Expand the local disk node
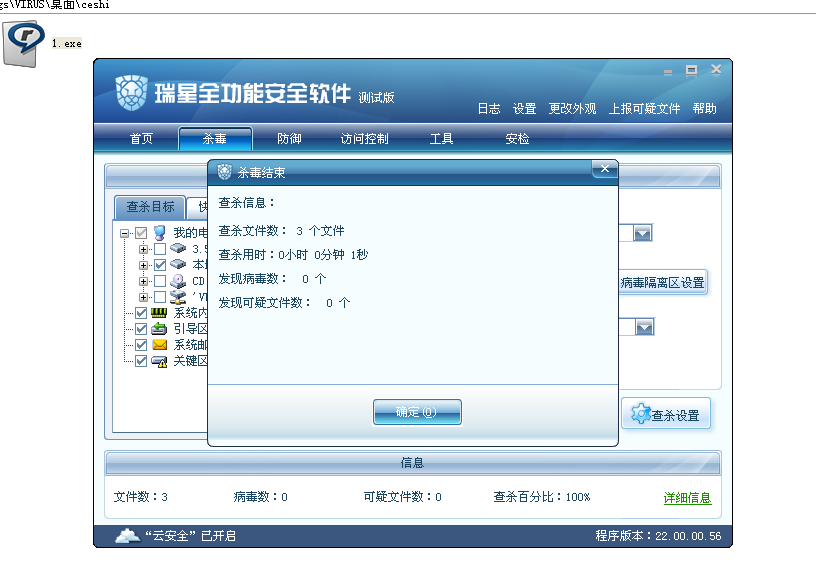This screenshot has width=816, height=584. (x=143, y=265)
